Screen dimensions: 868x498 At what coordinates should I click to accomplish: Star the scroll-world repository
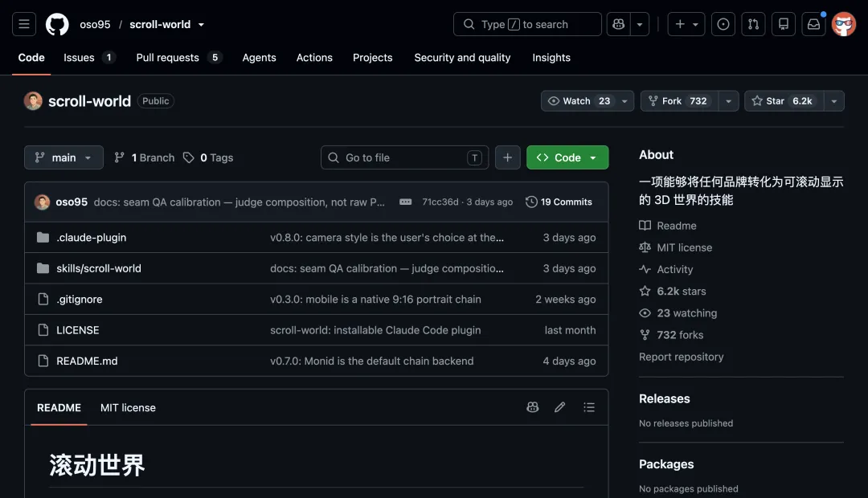pyautogui.click(x=784, y=100)
